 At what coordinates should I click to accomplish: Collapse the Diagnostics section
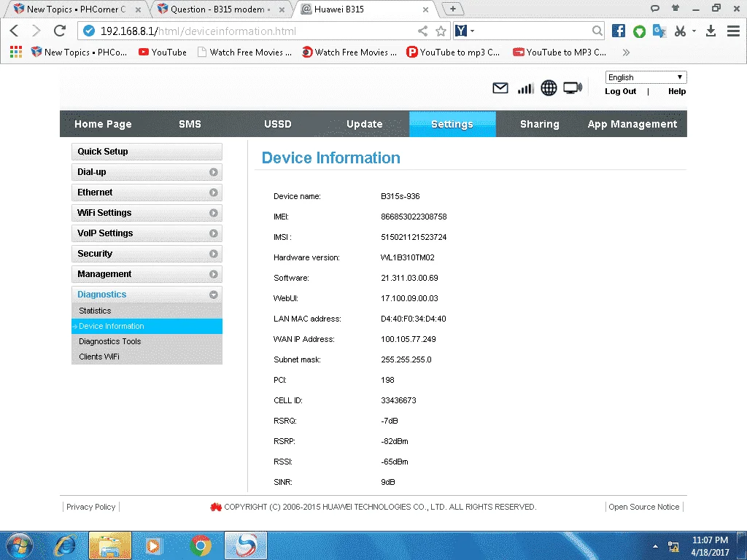[147, 295]
